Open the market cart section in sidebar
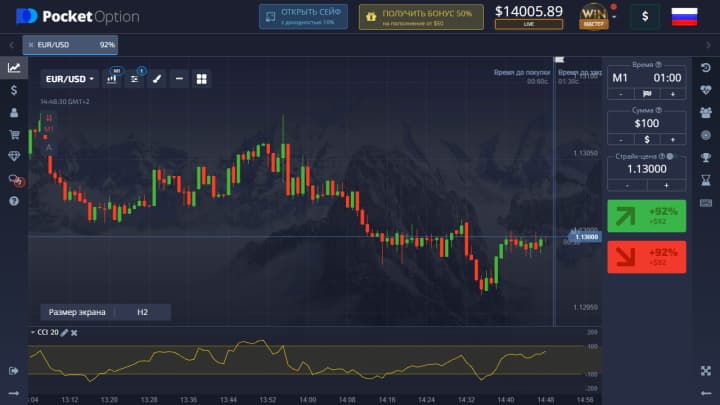 (14, 135)
